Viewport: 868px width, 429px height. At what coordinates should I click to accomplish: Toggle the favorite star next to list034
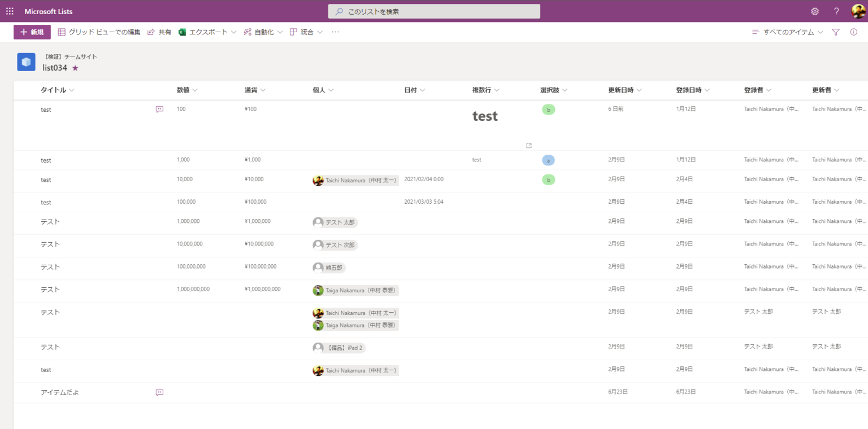[75, 68]
